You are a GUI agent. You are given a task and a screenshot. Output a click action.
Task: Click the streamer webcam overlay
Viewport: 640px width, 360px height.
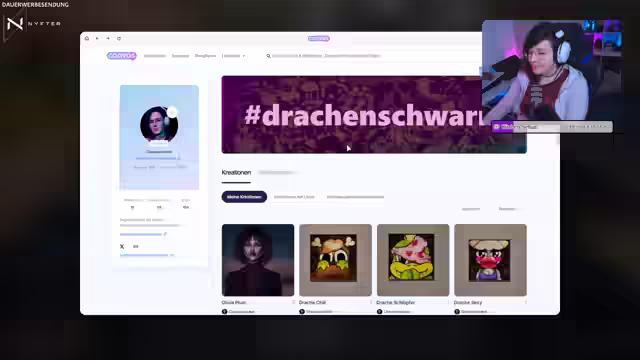click(552, 70)
